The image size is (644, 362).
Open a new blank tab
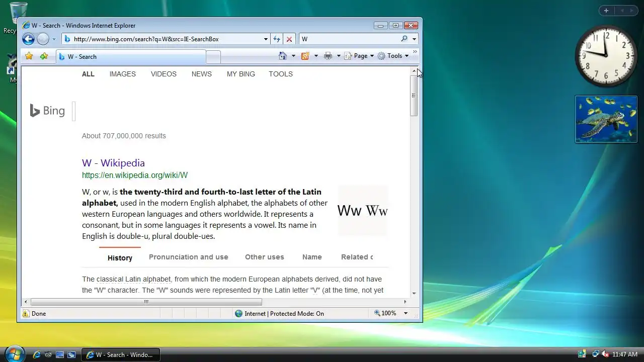pyautogui.click(x=213, y=57)
